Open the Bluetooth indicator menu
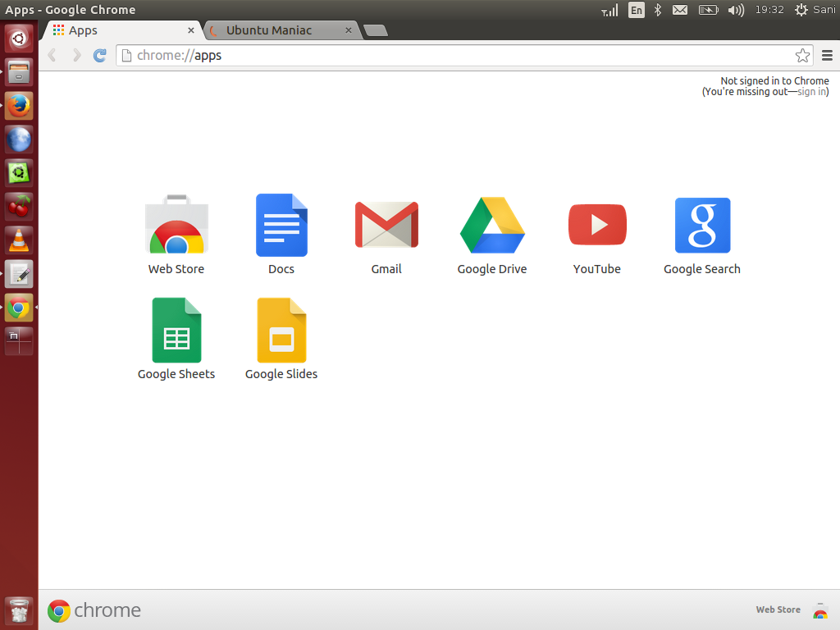The image size is (840, 630). click(x=658, y=10)
